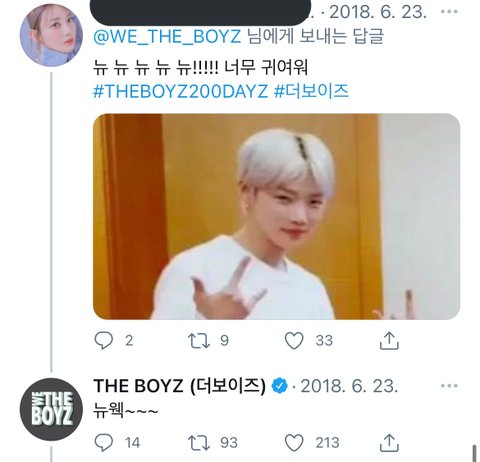
Task: Open the #더보이즈 hashtag
Action: [x=311, y=91]
